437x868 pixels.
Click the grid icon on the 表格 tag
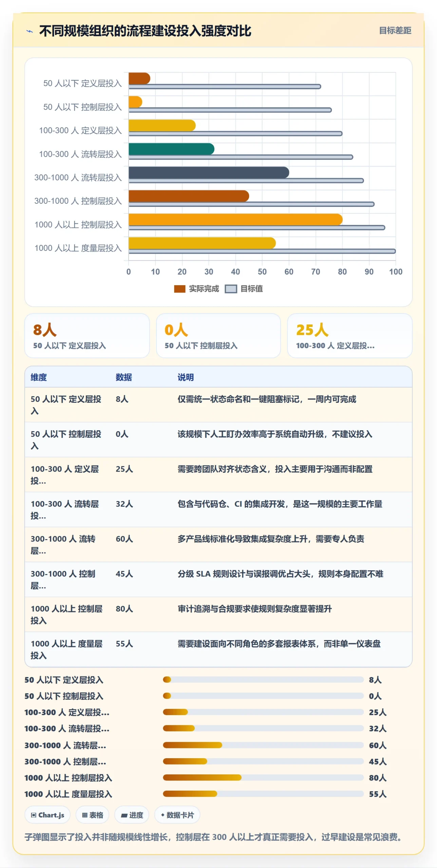(85, 815)
